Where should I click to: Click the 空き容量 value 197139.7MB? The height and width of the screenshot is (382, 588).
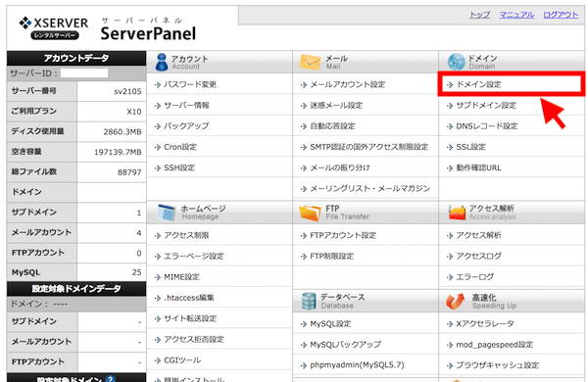tap(118, 152)
